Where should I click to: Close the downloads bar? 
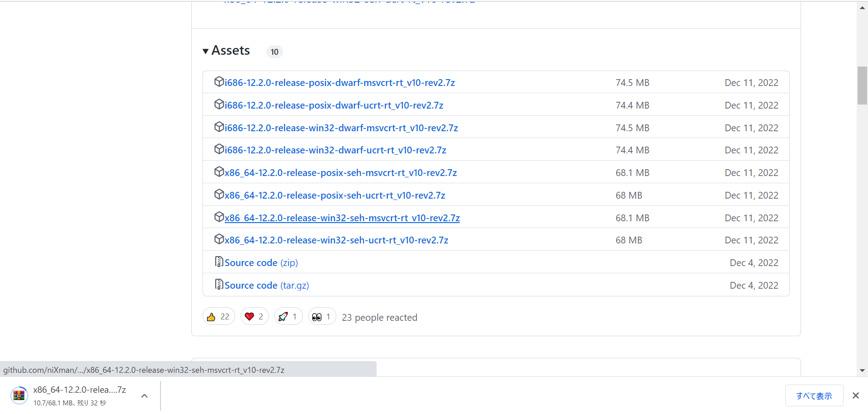click(856, 395)
